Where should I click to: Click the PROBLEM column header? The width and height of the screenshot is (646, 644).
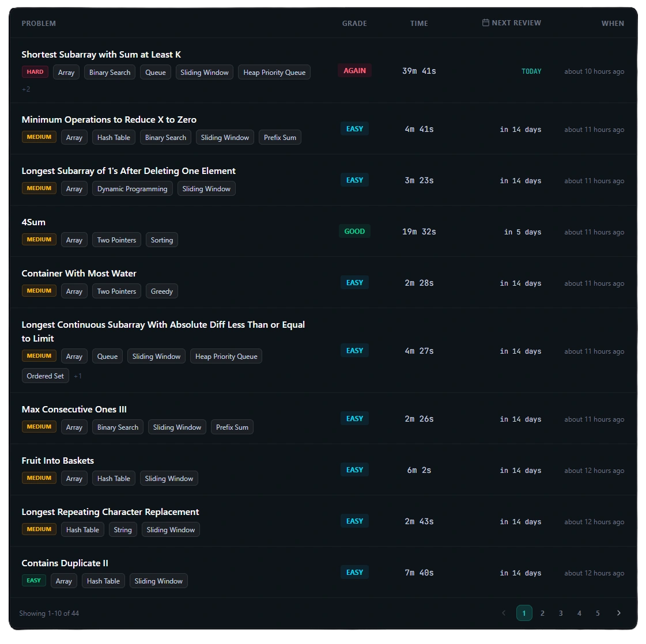point(39,24)
